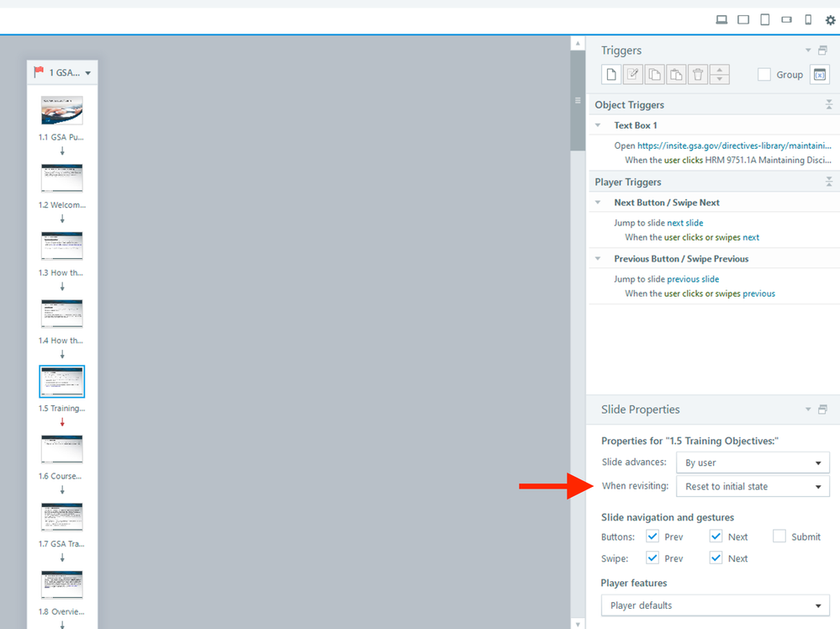Collapse Previous Button / Swipe Previous group

point(598,258)
